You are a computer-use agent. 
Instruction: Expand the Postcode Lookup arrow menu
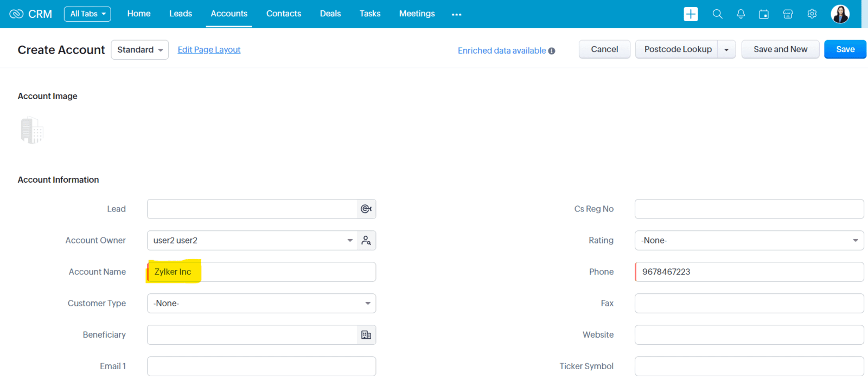click(x=726, y=50)
